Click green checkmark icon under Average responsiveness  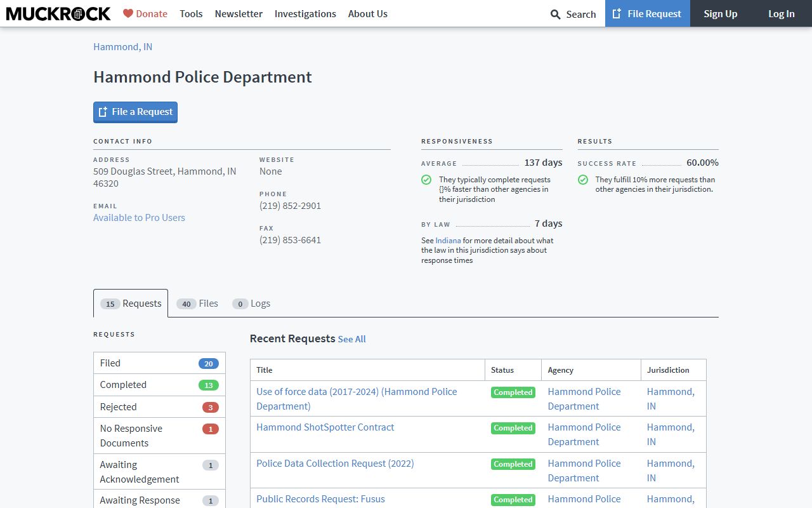coord(426,180)
